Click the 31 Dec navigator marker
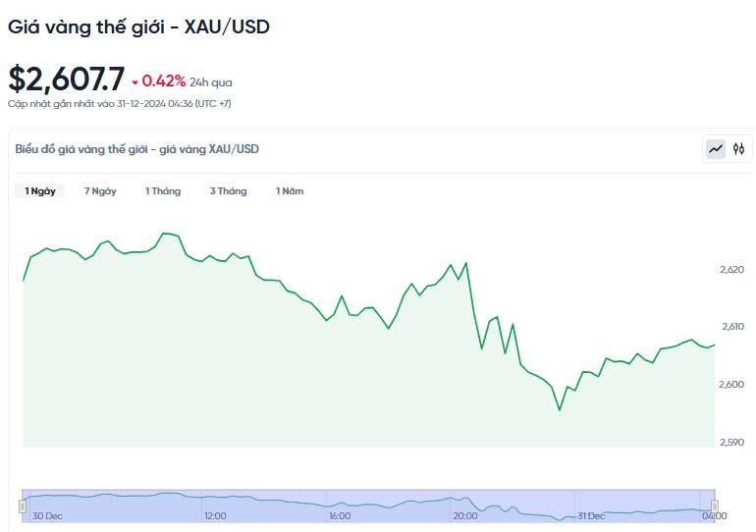 point(592,515)
